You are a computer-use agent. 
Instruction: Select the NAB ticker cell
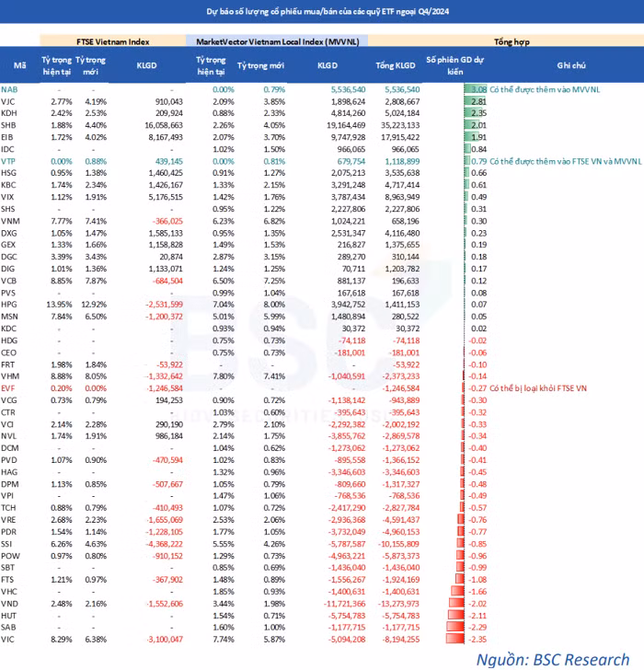pyautogui.click(x=11, y=89)
